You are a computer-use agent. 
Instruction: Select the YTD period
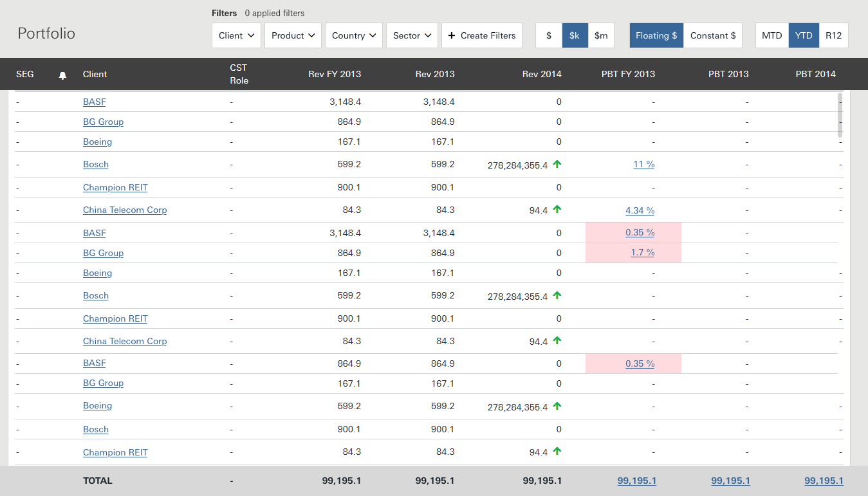click(x=804, y=35)
